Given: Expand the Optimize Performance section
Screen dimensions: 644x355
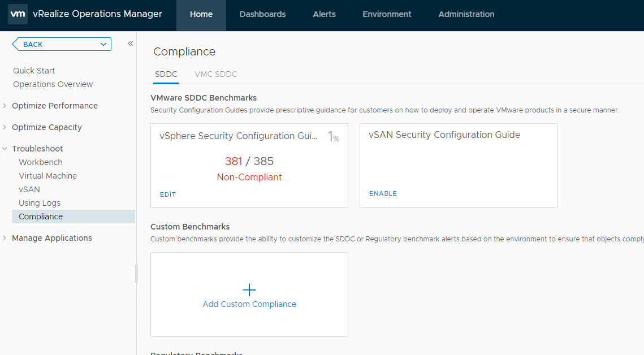Looking at the screenshot, I should click(5, 106).
